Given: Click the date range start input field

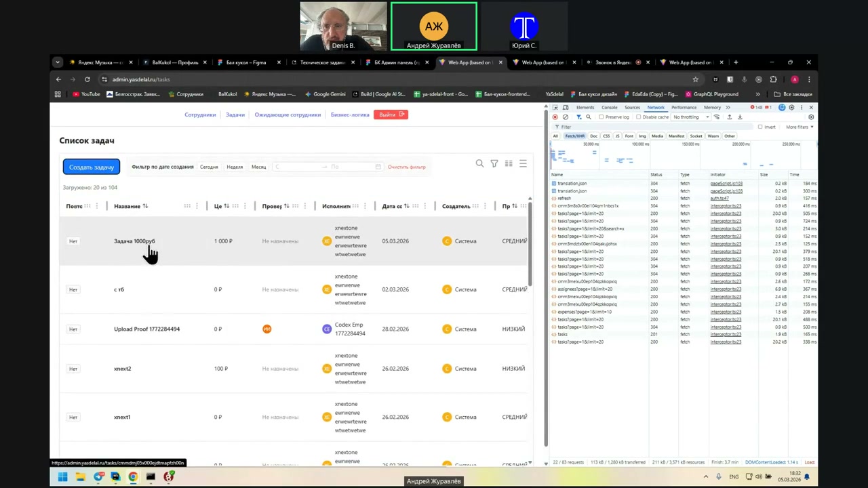Looking at the screenshot, I should [x=295, y=167].
